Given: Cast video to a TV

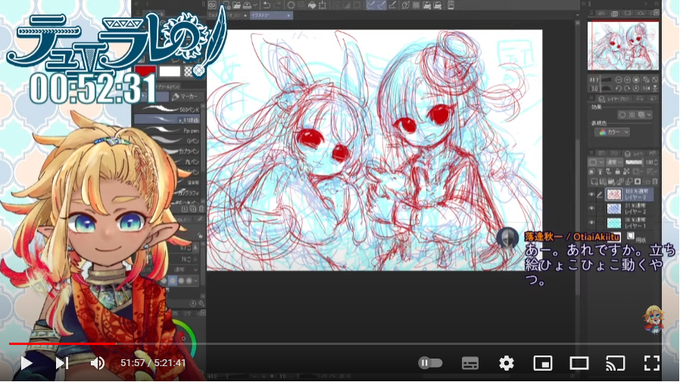Looking at the screenshot, I should coord(615,363).
